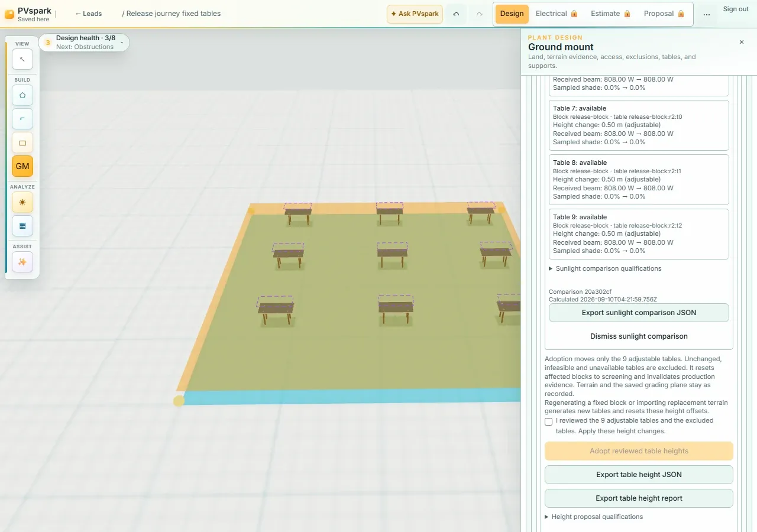Viewport: 757px width, 532px height.
Task: Select the Table 8 available card
Action: click(639, 180)
